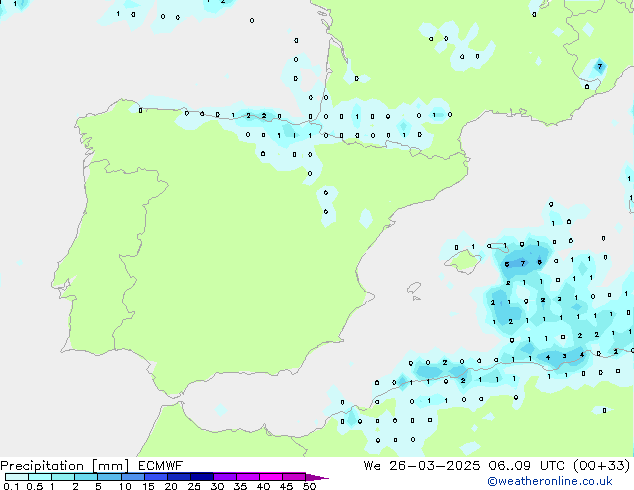The height and width of the screenshot is (490, 634).
Task: Click the legend value '20'
Action: click(x=171, y=486)
